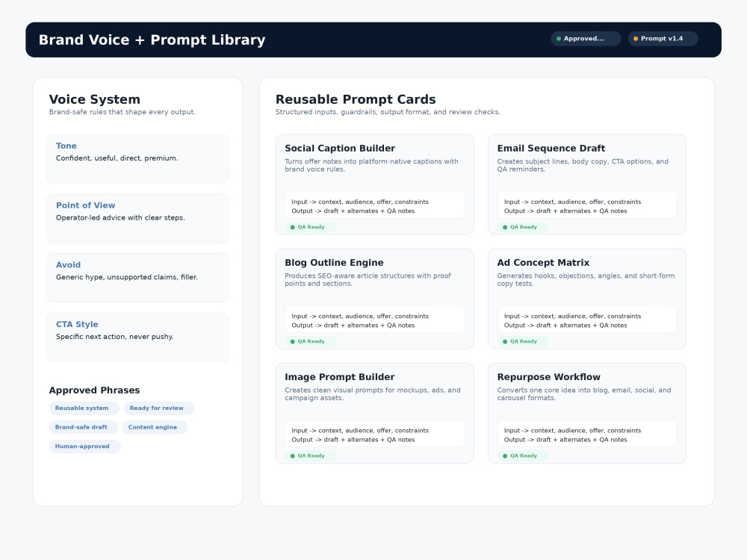Select text 'Confident, useful, direct, premium.'
This screenshot has height=560, width=747.
click(117, 158)
